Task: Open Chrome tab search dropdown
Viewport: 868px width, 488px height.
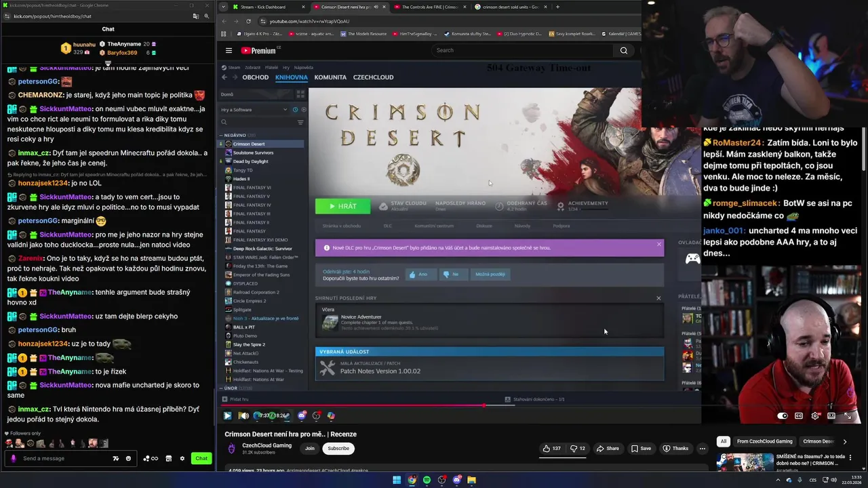Action: [x=223, y=7]
